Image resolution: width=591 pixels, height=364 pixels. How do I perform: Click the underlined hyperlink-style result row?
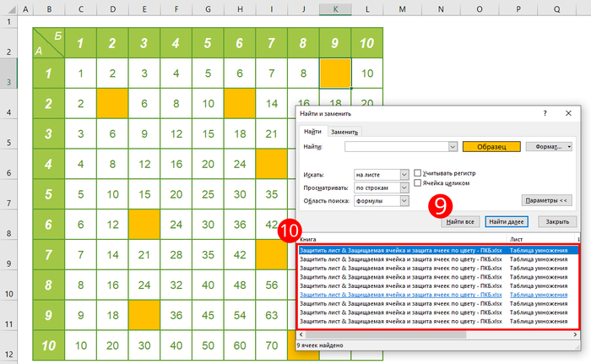pos(438,295)
